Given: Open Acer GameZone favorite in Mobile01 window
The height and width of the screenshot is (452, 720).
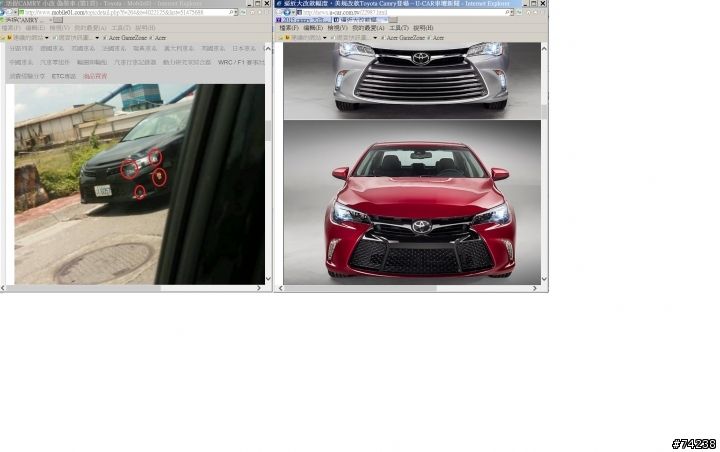Looking at the screenshot, I should point(125,38).
